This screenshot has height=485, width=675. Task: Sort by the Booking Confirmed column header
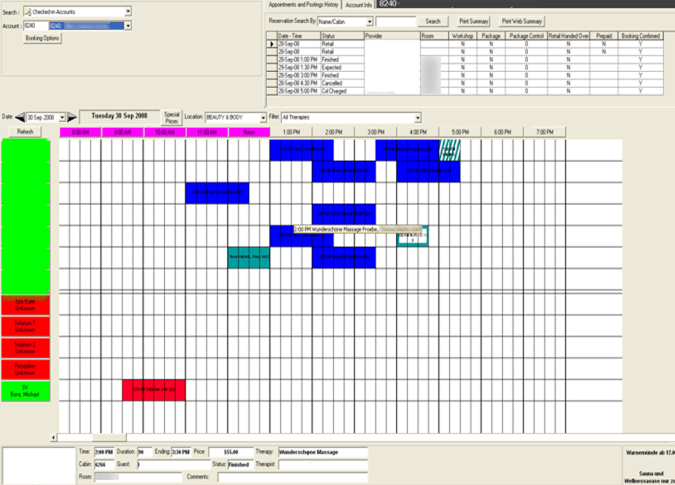641,36
